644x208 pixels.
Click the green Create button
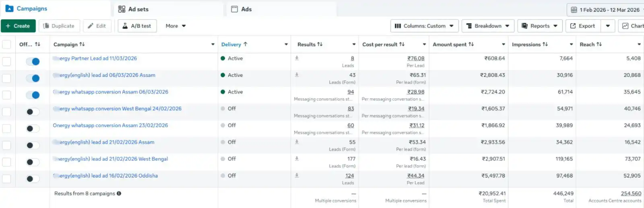coord(18,26)
